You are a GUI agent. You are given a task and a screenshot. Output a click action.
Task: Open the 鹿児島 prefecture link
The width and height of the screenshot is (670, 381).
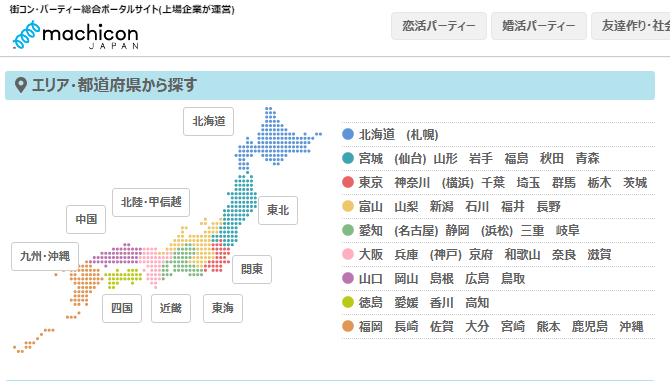point(590,327)
